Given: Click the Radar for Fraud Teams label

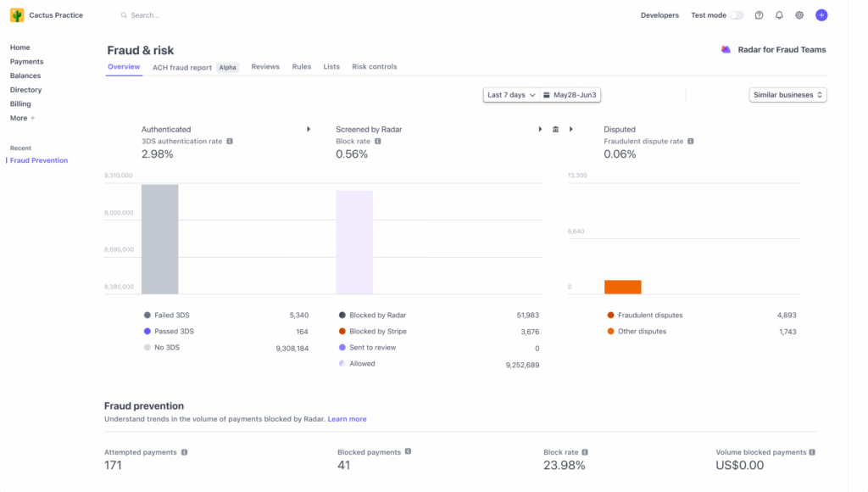Looking at the screenshot, I should (x=782, y=50).
